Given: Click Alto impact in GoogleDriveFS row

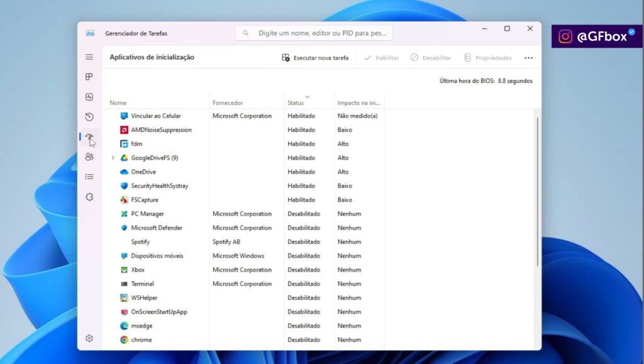Looking at the screenshot, I should coord(343,158).
